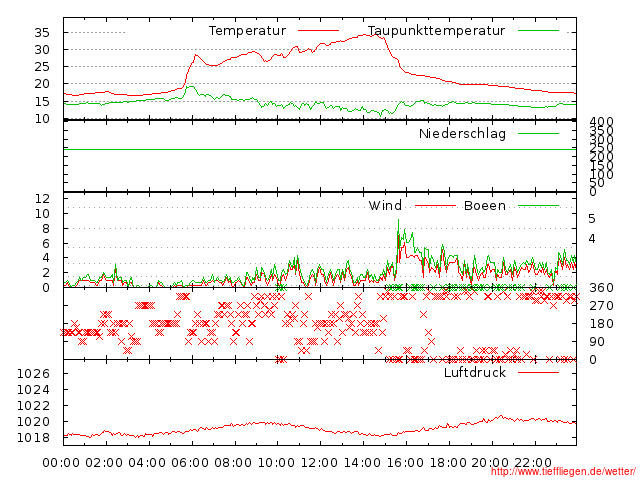Click the 00:00 time axis label

pos(61,463)
